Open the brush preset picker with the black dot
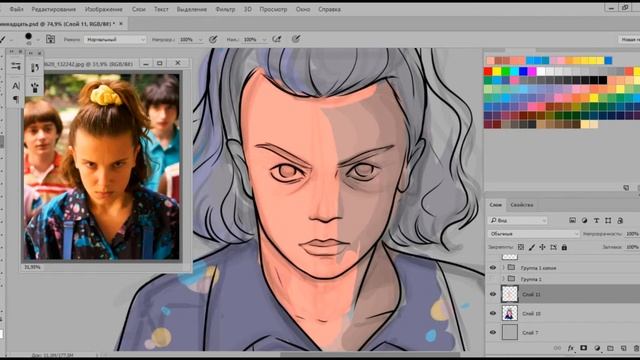This screenshot has width=640, height=360. pos(29,37)
